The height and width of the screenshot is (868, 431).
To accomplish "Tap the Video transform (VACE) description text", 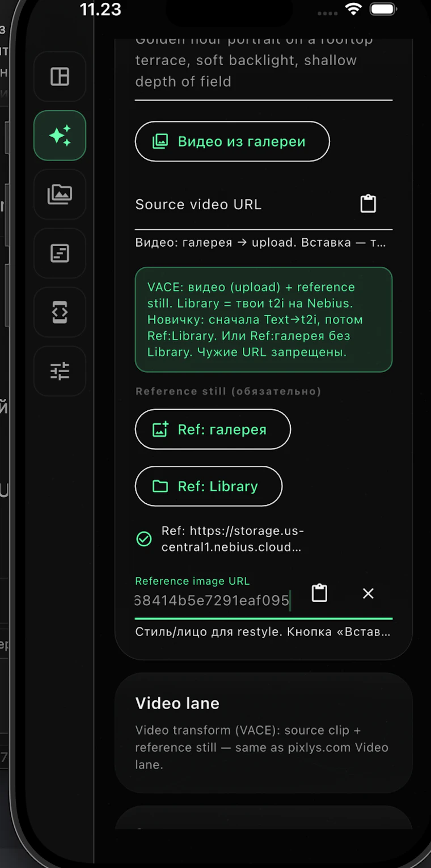I will point(262,747).
